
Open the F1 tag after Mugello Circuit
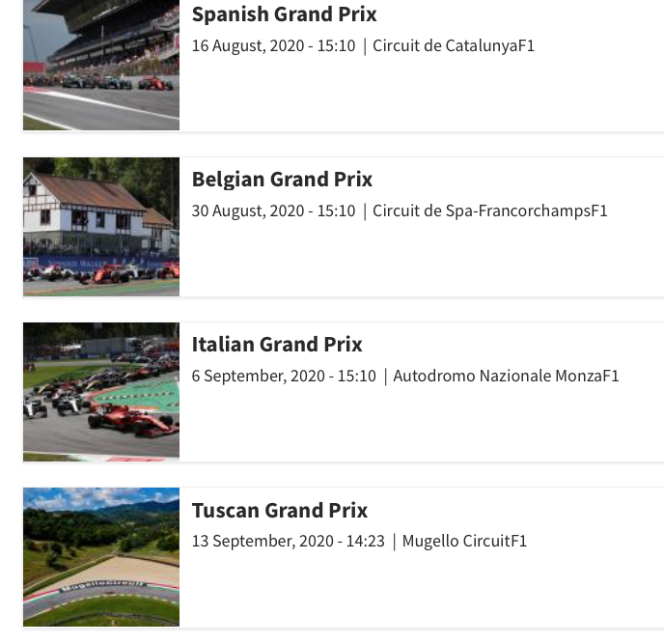tap(517, 542)
